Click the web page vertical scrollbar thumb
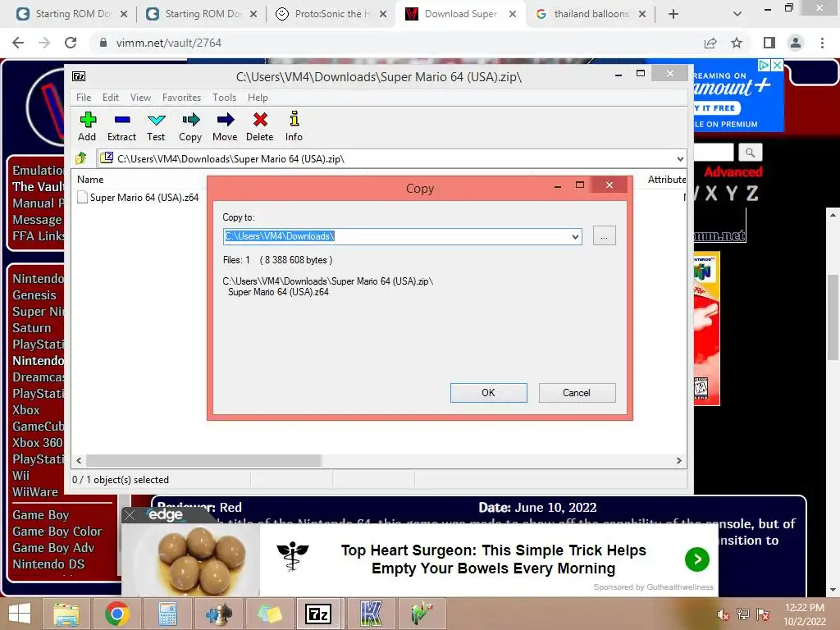The height and width of the screenshot is (630, 840). (833, 317)
